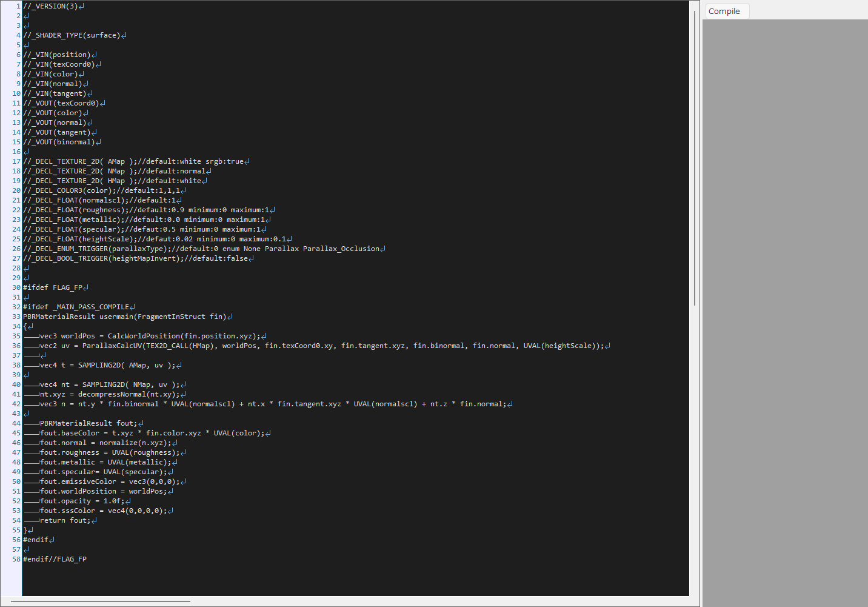
Task: Click the heightMapInvert bool trigger line
Action: (x=135, y=258)
